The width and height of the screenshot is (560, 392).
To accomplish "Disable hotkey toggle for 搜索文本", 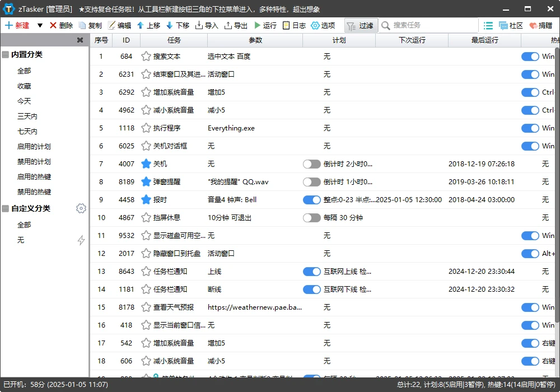I will pyautogui.click(x=530, y=57).
